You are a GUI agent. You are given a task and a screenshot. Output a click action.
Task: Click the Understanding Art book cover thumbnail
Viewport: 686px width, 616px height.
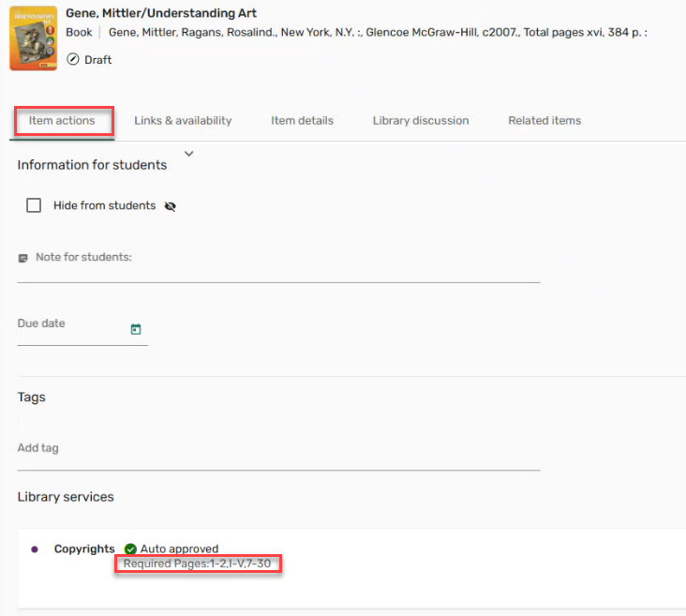[33, 38]
